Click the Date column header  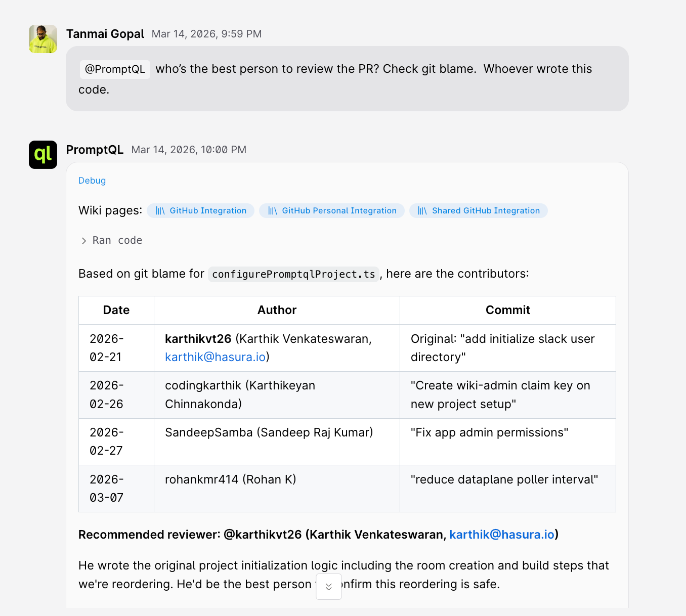(x=116, y=310)
